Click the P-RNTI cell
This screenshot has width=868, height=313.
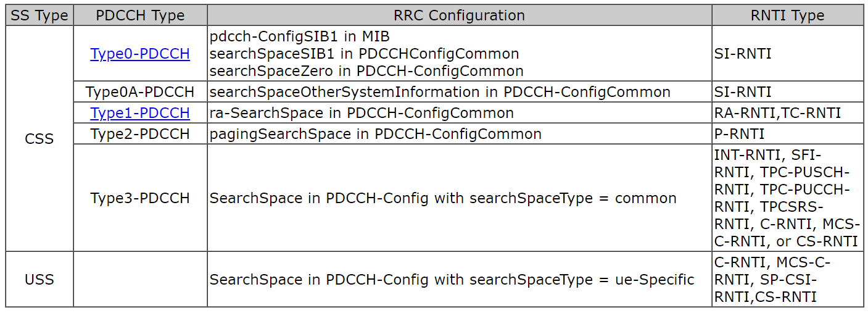pos(787,134)
